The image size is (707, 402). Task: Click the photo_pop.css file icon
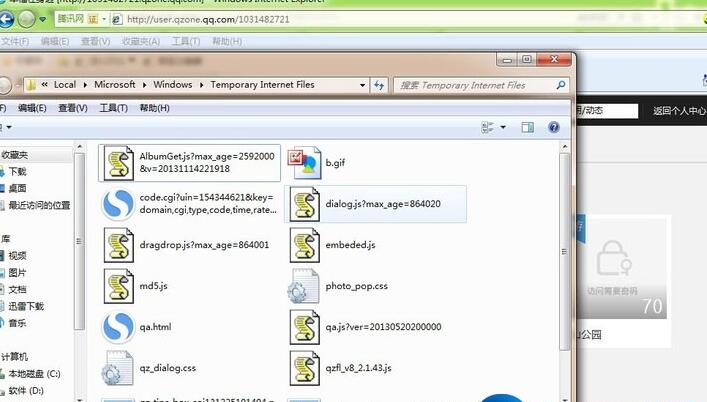click(302, 287)
